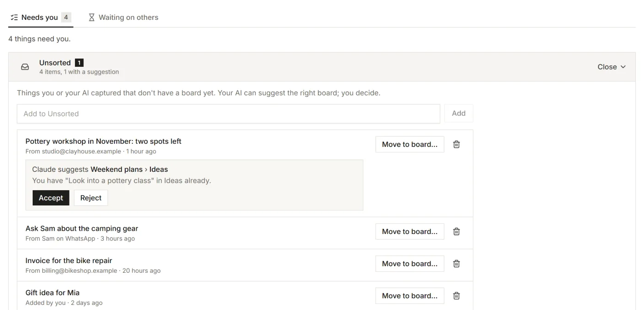Click '4 items, 1 with a suggestion' subtitle
644x310 pixels.
point(79,72)
